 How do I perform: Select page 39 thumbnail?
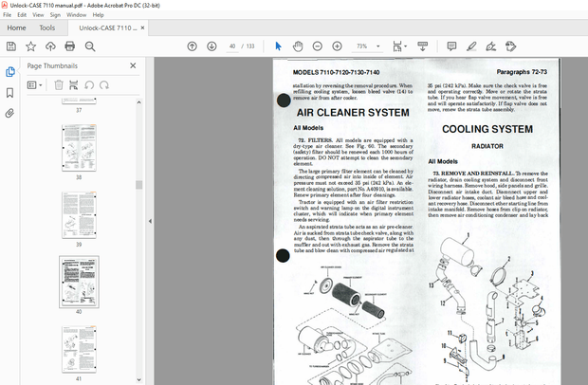(79, 215)
